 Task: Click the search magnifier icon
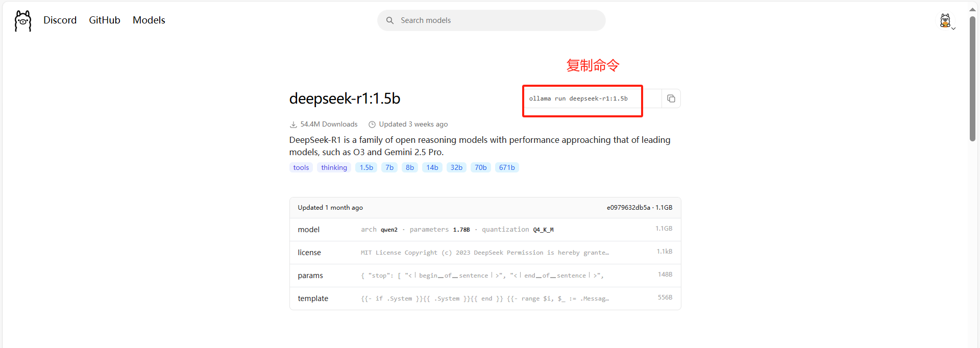390,20
